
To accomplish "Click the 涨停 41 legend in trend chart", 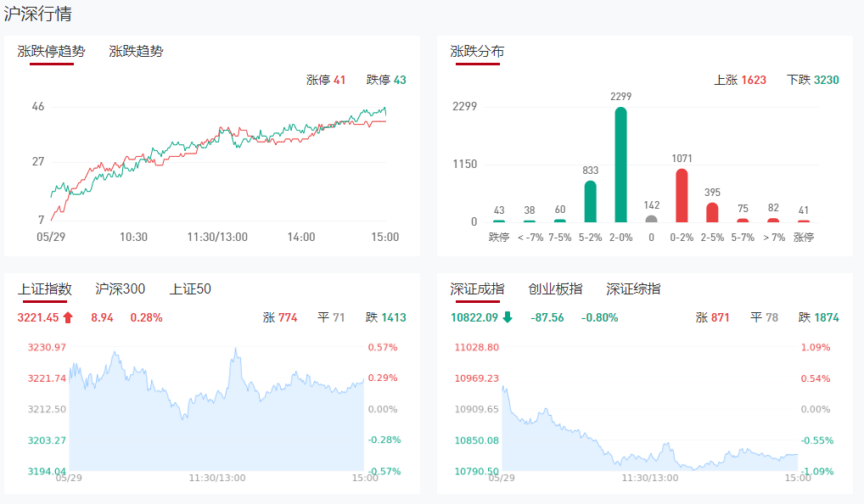I will 326,80.
